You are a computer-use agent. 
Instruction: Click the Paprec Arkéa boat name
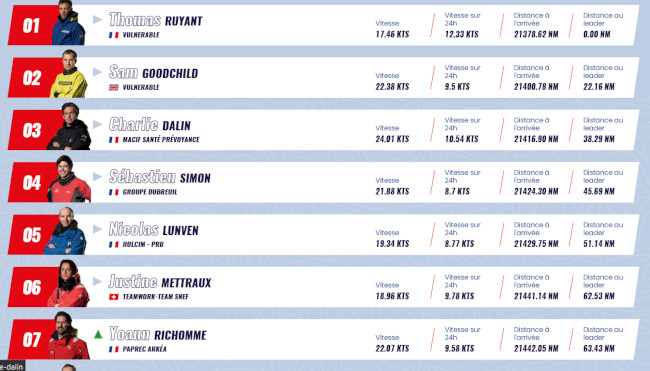[x=145, y=349]
